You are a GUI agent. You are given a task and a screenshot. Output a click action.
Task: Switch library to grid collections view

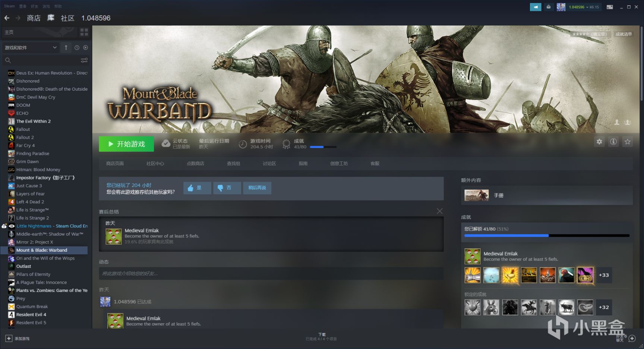84,32
